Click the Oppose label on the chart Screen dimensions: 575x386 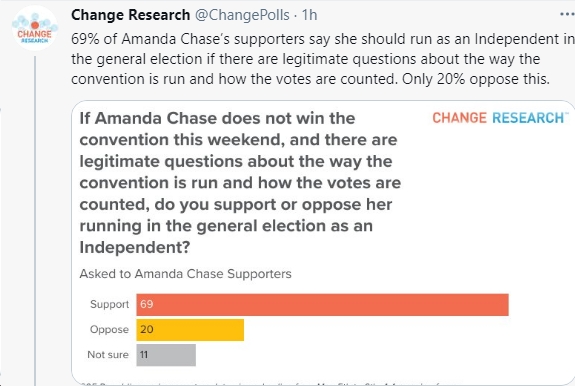(109, 330)
